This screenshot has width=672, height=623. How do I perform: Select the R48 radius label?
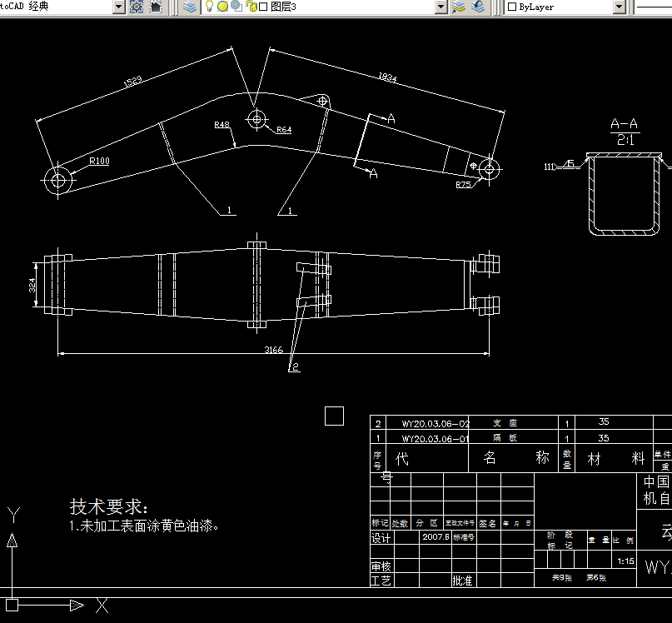point(222,125)
